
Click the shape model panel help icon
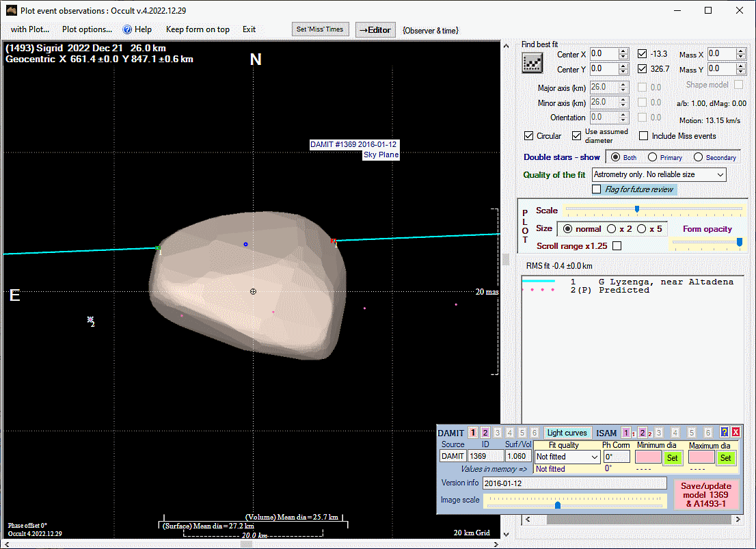pyautogui.click(x=725, y=432)
